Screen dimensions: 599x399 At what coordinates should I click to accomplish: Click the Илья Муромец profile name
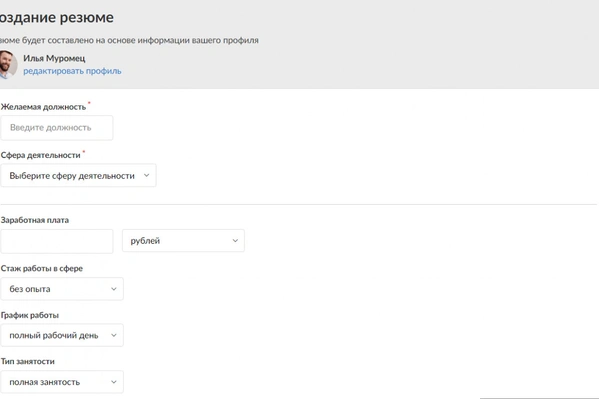coord(54,58)
